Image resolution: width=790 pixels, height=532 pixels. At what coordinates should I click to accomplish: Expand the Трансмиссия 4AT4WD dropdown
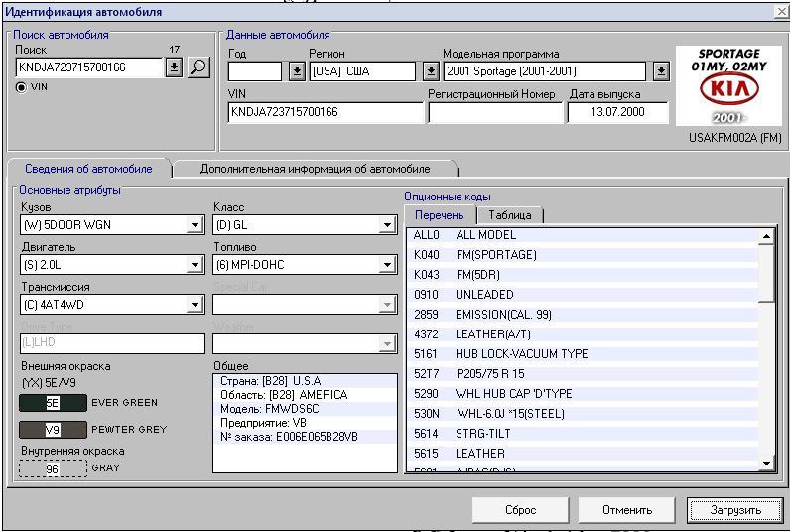[x=195, y=305]
